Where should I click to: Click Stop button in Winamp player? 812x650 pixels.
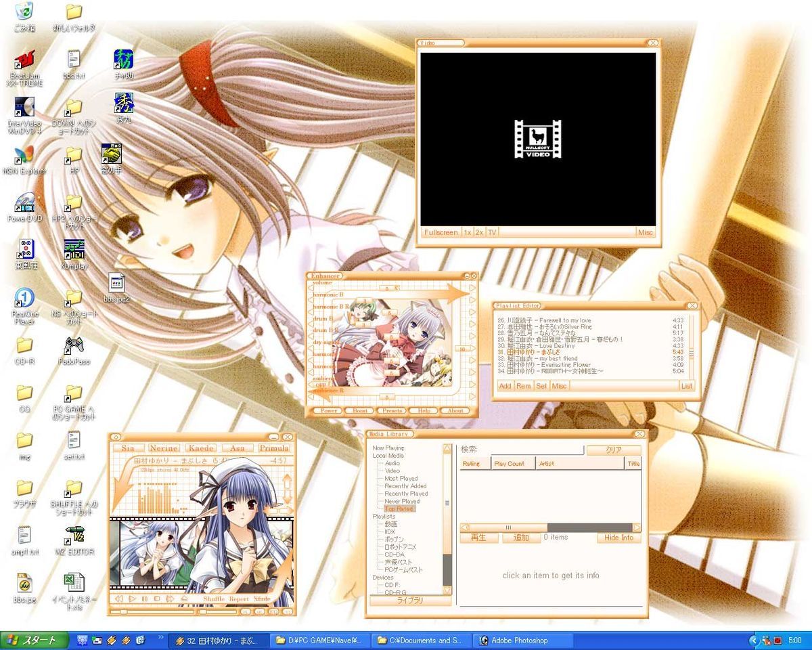pyautogui.click(x=156, y=599)
